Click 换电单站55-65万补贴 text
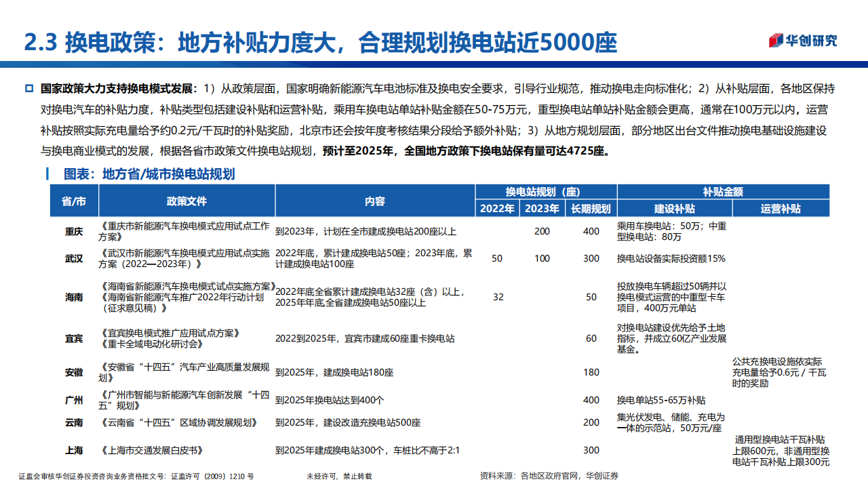 click(x=661, y=400)
